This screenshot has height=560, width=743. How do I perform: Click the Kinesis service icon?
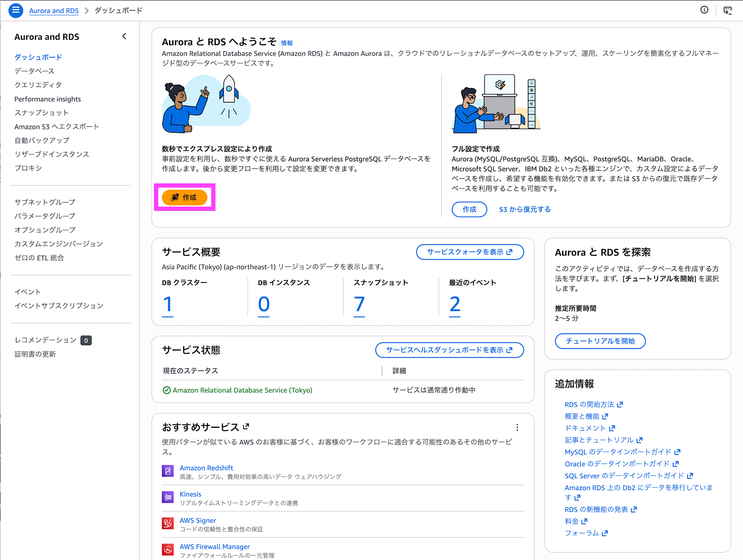click(168, 497)
